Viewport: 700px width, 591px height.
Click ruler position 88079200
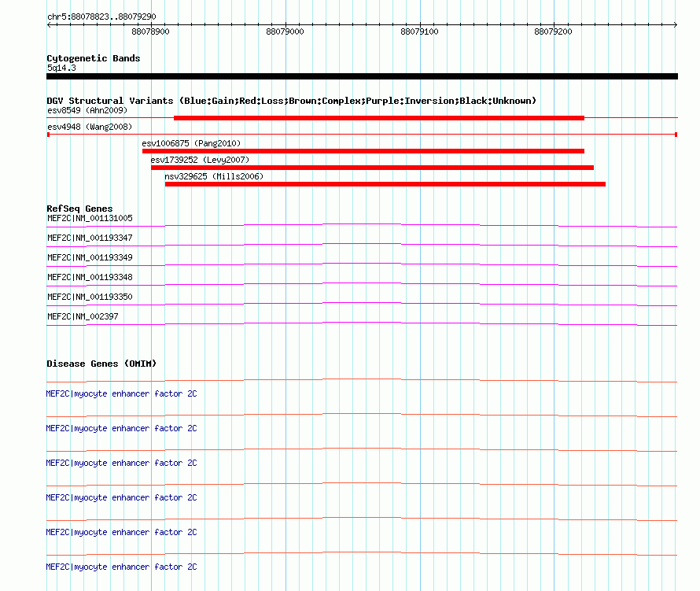tap(553, 31)
